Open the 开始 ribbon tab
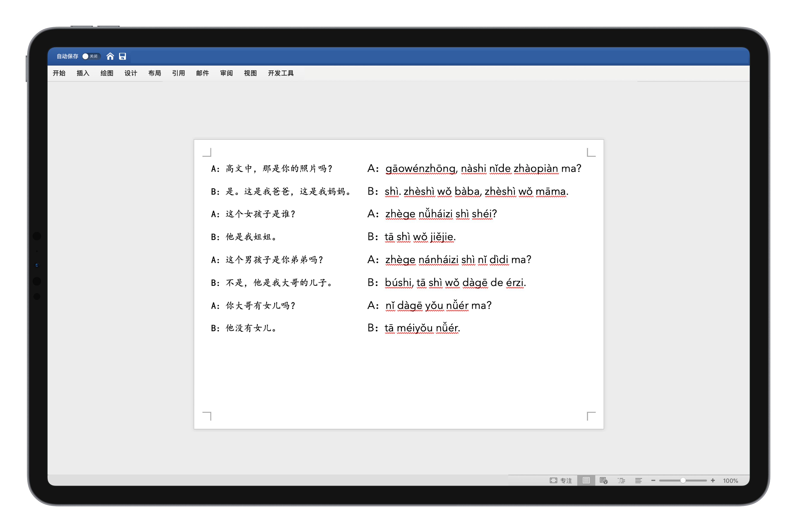Image resolution: width=796 pixels, height=532 pixels. (x=59, y=73)
